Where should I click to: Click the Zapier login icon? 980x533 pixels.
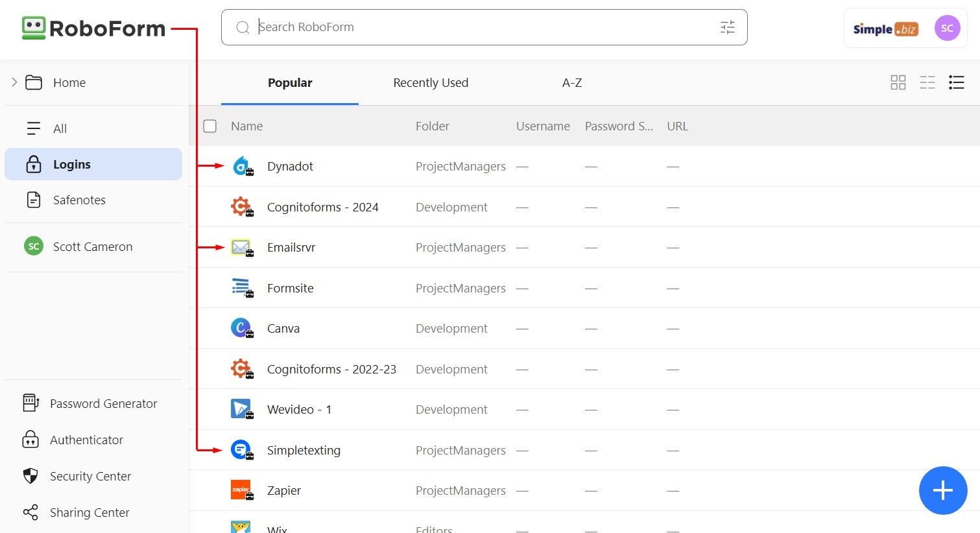241,491
